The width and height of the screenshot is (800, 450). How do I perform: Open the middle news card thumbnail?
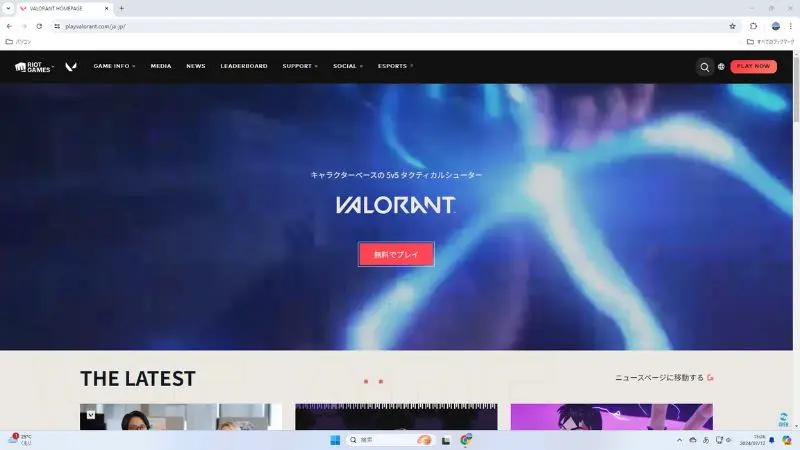click(396, 417)
